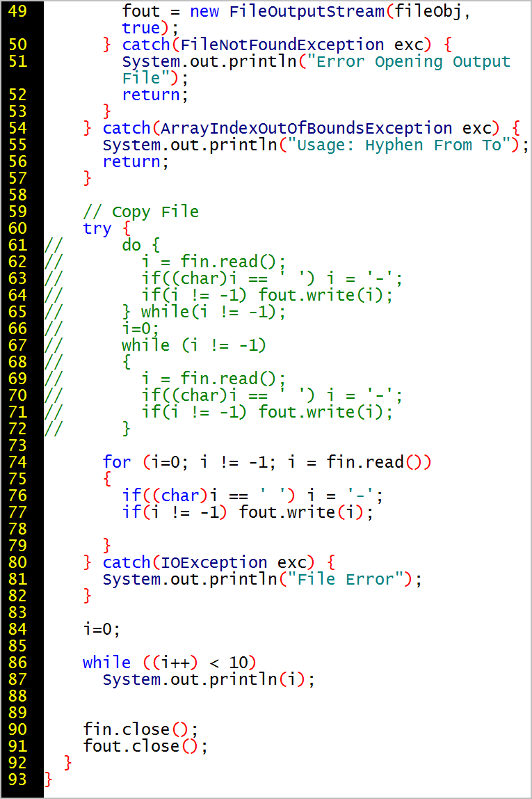Click the opening brace on line 75
This screenshot has width=532, height=799.
[x=107, y=479]
